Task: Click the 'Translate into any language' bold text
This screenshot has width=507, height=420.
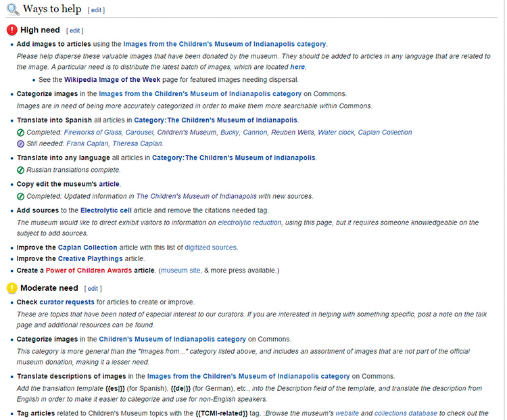Action: tap(64, 158)
